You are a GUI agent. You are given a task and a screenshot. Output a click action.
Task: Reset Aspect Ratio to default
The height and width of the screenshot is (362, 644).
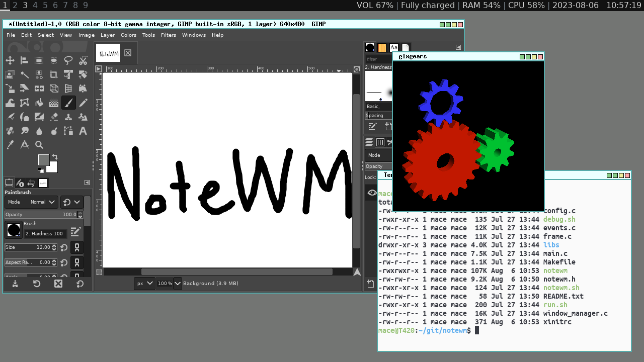(x=64, y=262)
